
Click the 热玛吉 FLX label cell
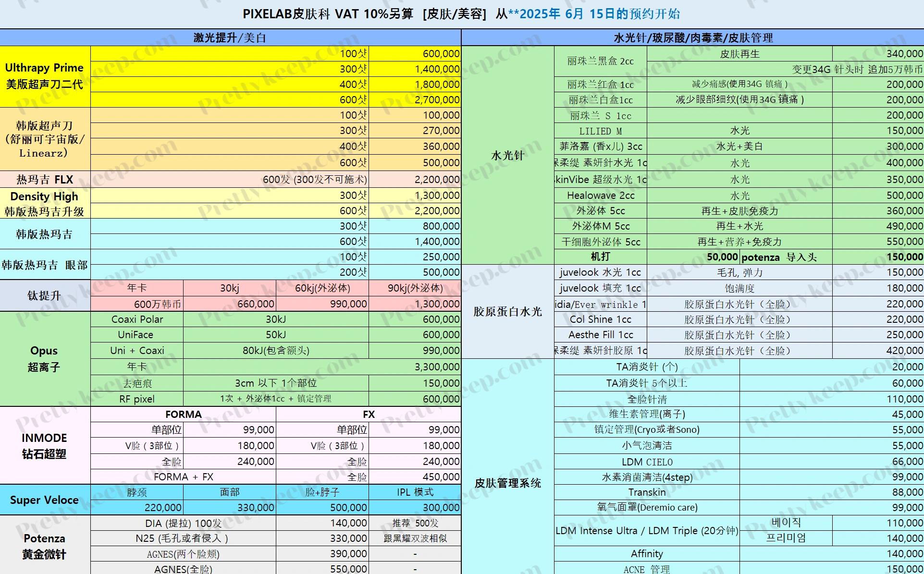click(x=45, y=179)
